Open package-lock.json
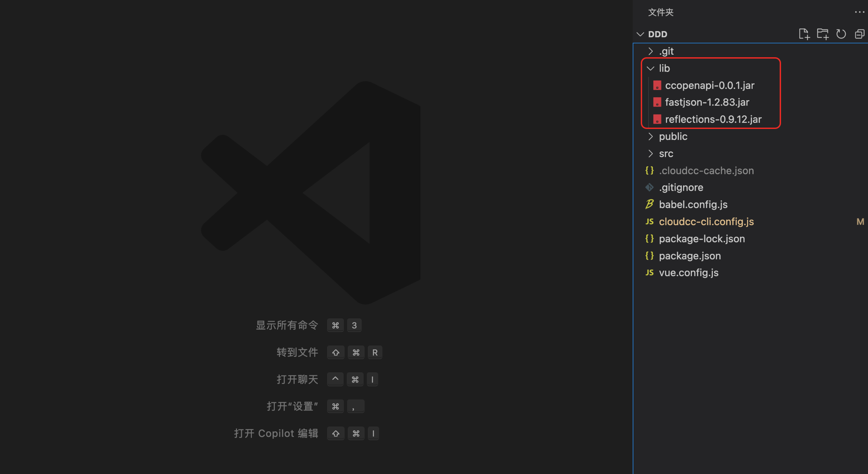Viewport: 868px width, 474px height. (x=702, y=239)
